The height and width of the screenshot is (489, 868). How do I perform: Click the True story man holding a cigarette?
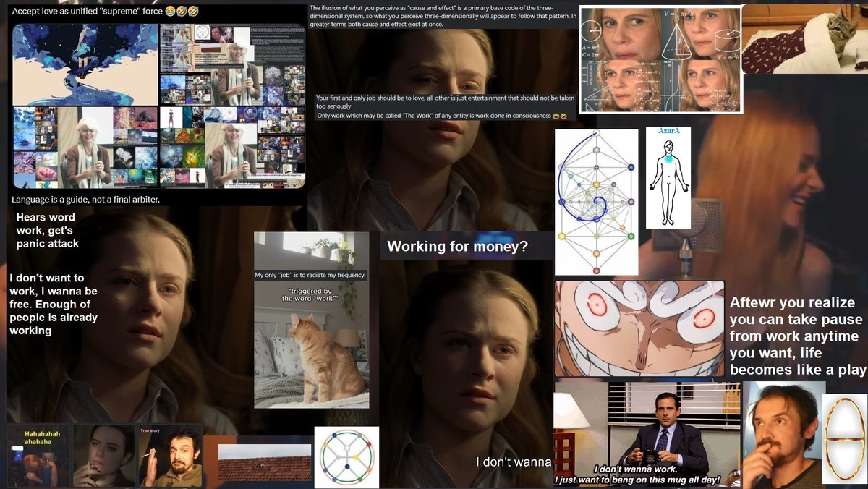coord(171,456)
